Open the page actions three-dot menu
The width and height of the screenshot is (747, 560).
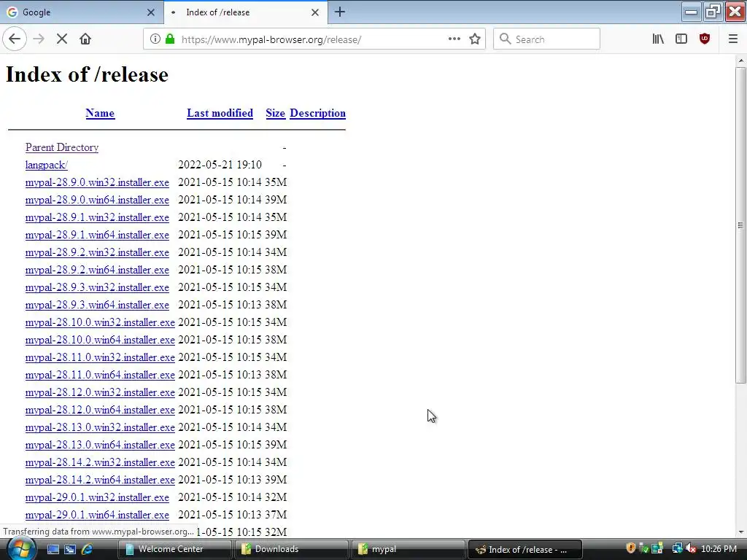[x=454, y=39]
